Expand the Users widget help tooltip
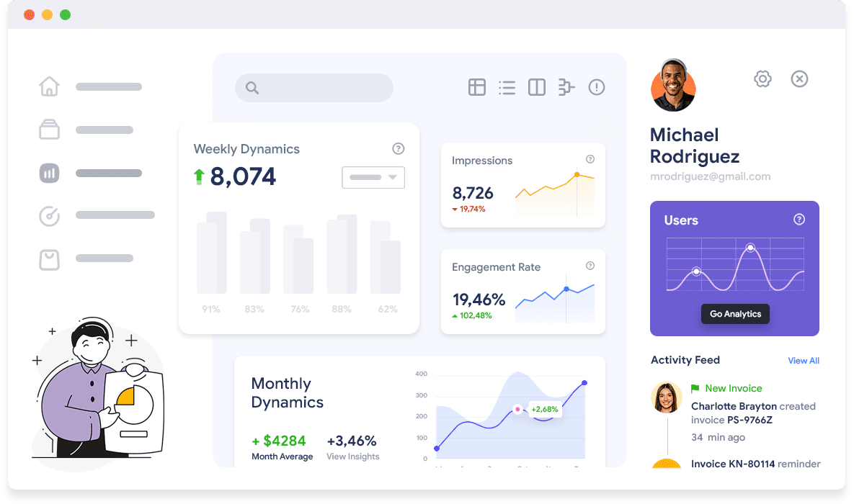854x504 pixels. [799, 220]
